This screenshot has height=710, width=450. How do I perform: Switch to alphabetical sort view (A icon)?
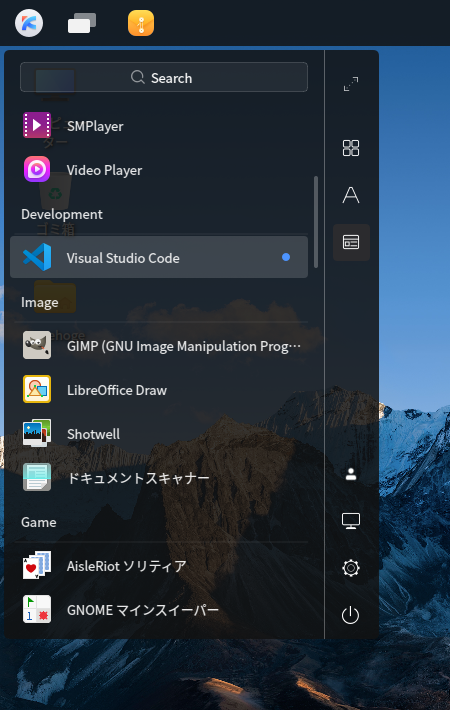pos(351,195)
